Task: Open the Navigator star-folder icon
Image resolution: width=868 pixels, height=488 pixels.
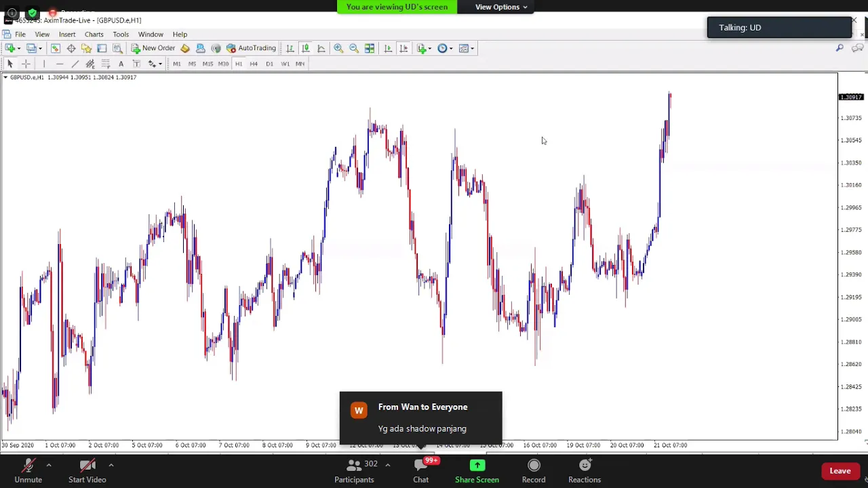Action: [x=86, y=48]
